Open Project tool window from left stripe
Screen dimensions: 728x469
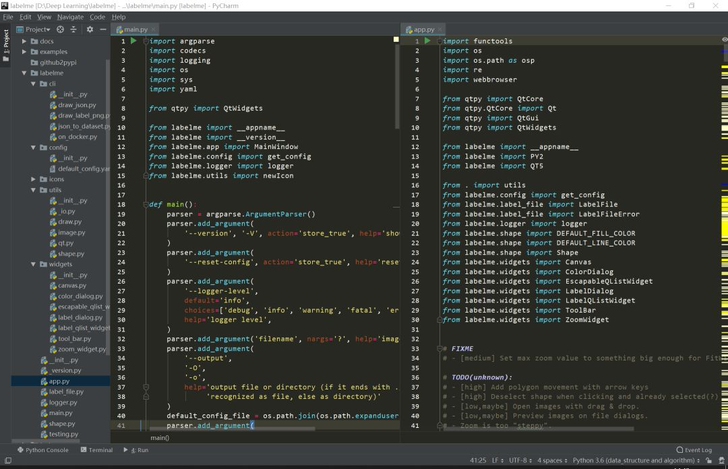coord(6,46)
